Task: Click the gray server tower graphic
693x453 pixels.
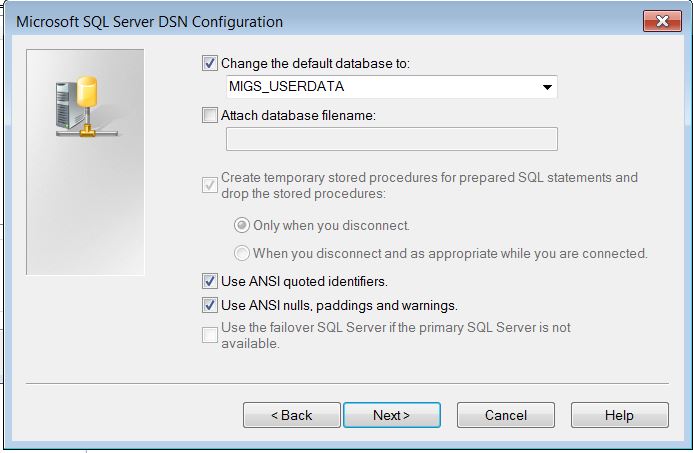Action: (x=64, y=105)
